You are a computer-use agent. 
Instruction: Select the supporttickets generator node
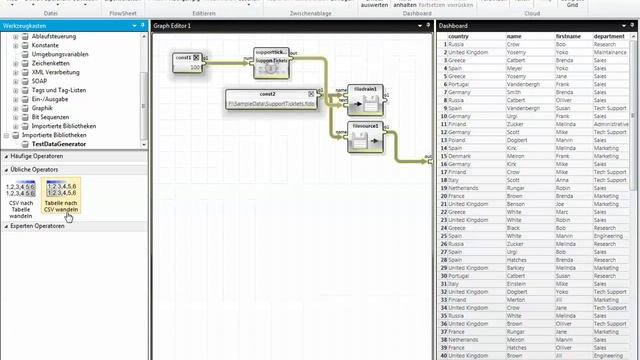[271, 63]
